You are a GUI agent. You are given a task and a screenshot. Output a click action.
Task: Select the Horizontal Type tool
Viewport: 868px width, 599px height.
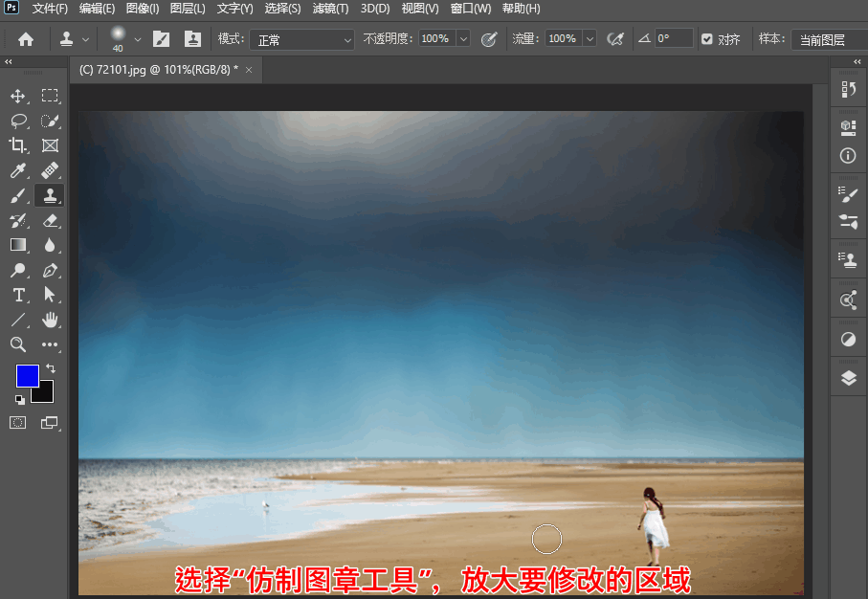point(18,295)
